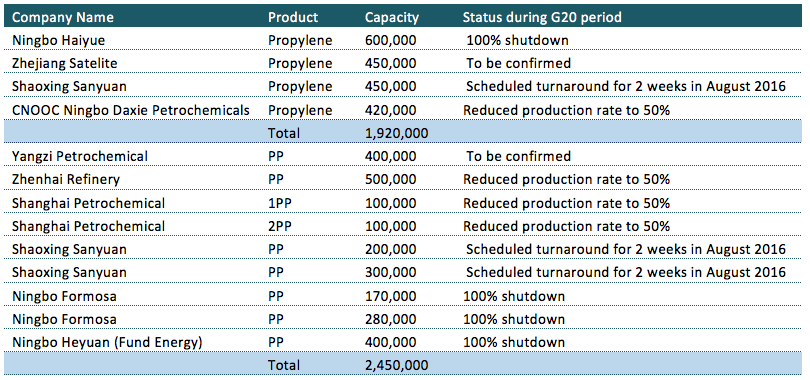Select the 1,920,000 propylene total value
The width and height of the screenshot is (810, 380).
[x=396, y=133]
